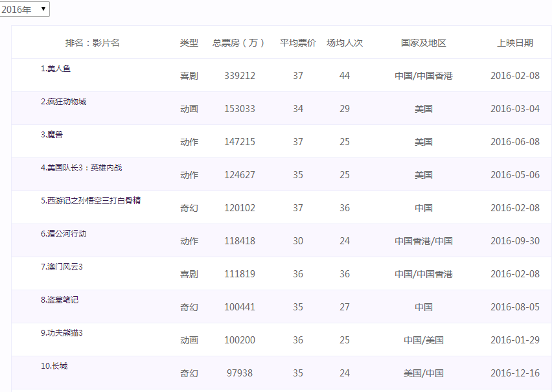Viewport: 552px width, 392px height.
Task: Open the 2016年 year dropdown
Action: coord(24,9)
